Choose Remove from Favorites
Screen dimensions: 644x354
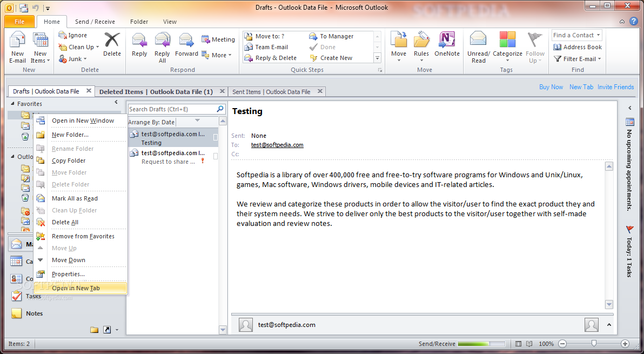pyautogui.click(x=81, y=236)
